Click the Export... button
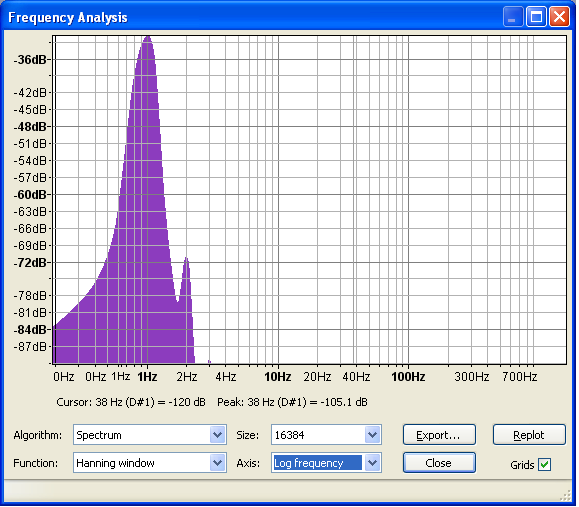Image resolution: width=579 pixels, height=507 pixels. [x=439, y=435]
